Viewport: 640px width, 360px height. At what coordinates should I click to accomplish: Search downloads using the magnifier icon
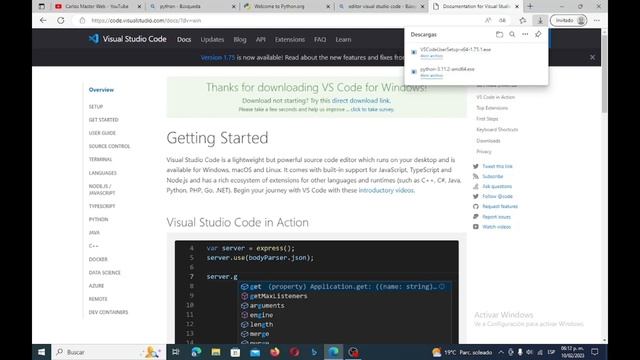click(512, 35)
